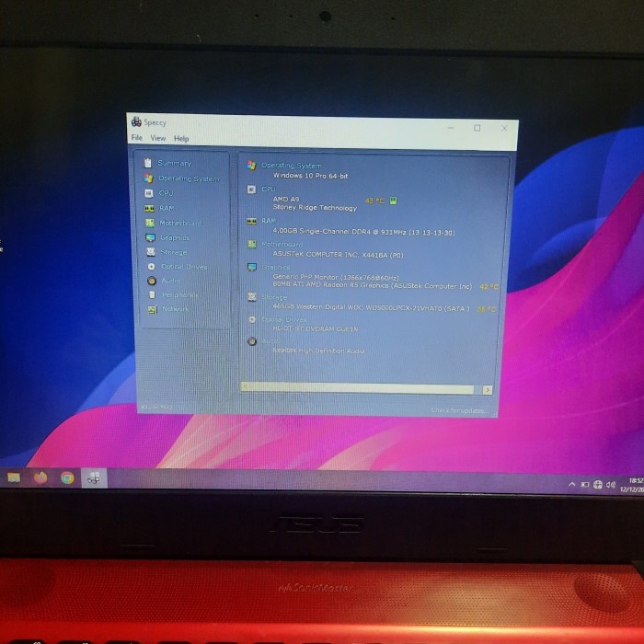The image size is (644, 644).
Task: Click the sidebar Storage drive icon
Action: pyautogui.click(x=151, y=252)
